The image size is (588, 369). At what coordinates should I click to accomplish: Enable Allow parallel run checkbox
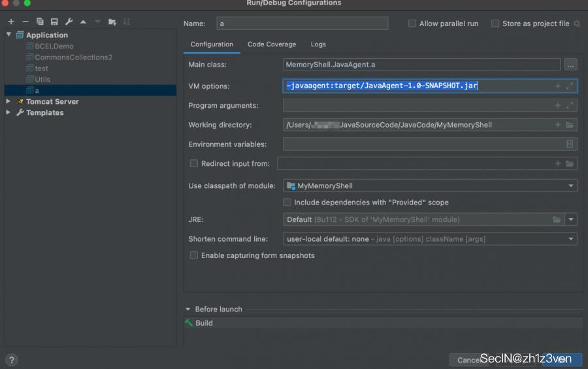(412, 24)
